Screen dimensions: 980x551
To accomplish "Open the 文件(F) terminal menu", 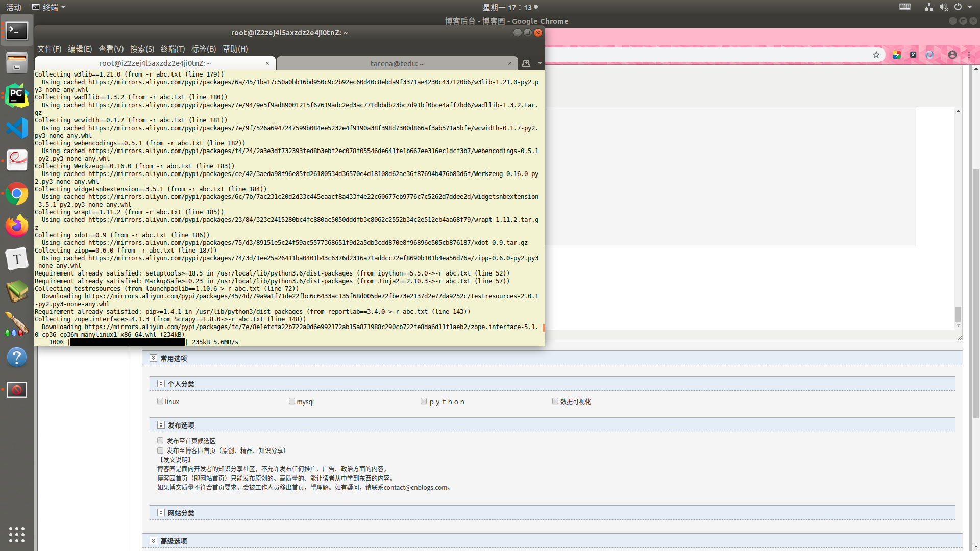I will (50, 49).
